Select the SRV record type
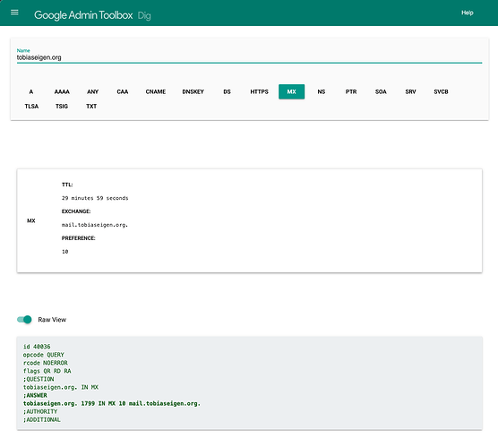 pyautogui.click(x=410, y=91)
